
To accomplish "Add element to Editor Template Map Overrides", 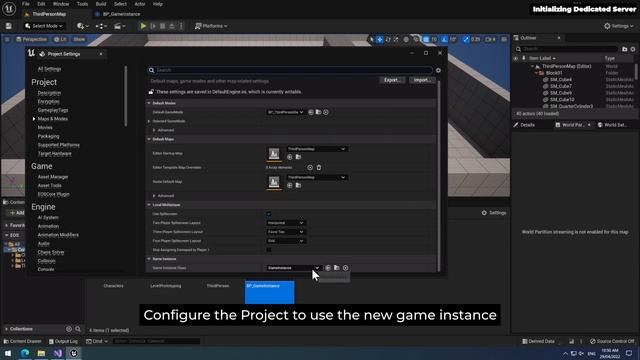I will (x=310, y=167).
